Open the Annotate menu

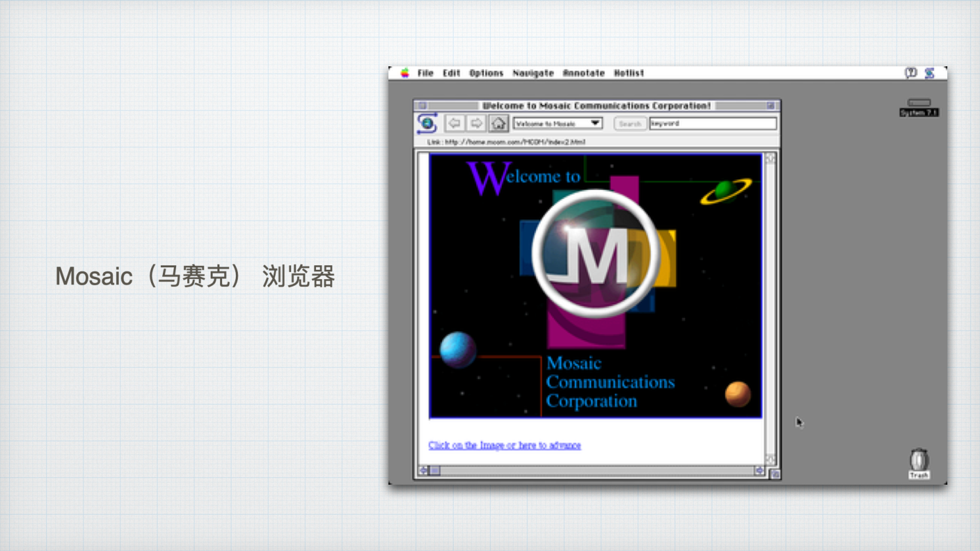coord(583,73)
